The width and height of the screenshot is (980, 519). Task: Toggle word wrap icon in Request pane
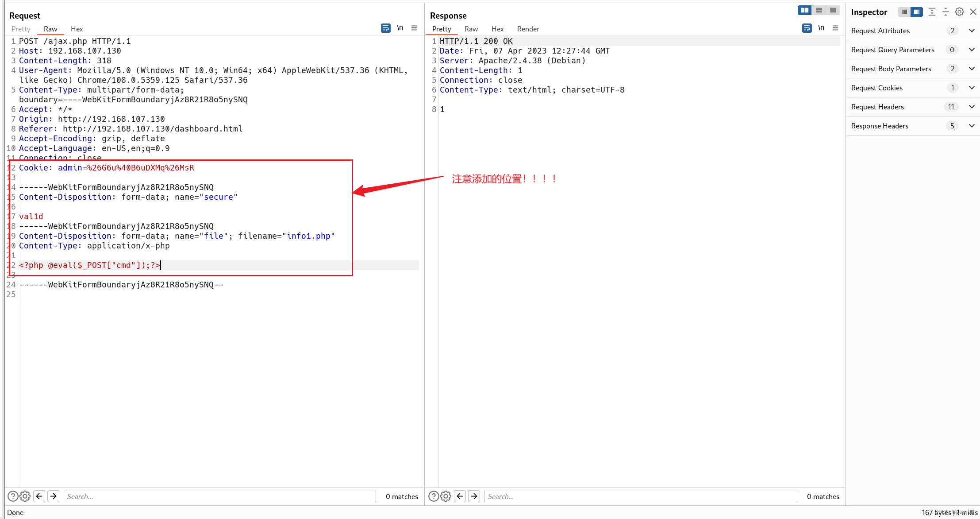pos(385,28)
